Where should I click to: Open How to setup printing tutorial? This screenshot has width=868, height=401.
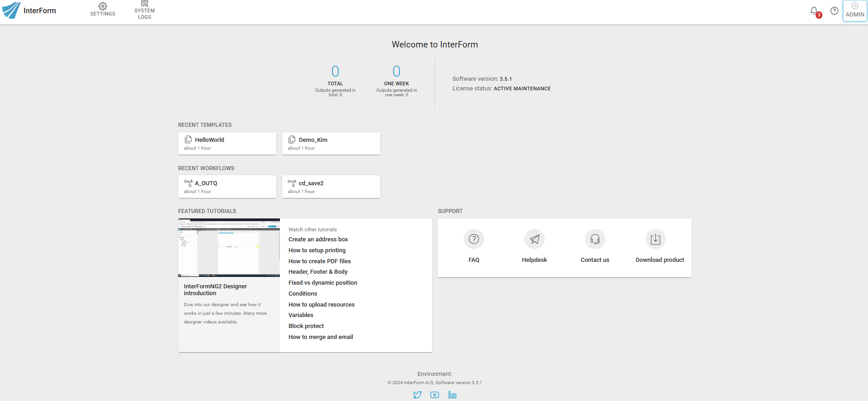317,250
